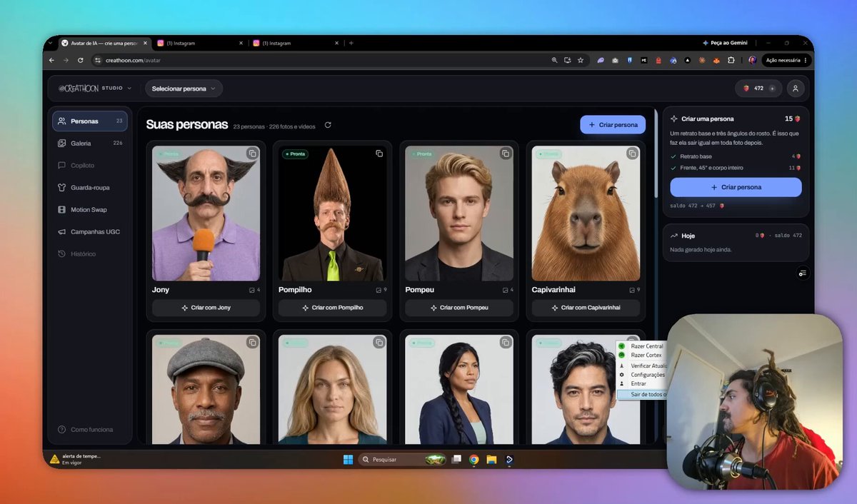The width and height of the screenshot is (857, 504).
Task: Open File Explorer from the taskbar
Action: click(491, 459)
